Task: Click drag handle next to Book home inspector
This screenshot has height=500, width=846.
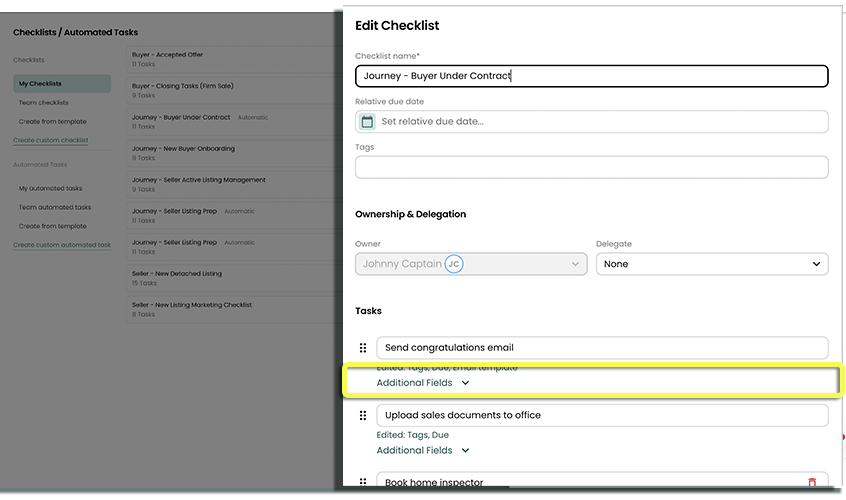Action: [363, 482]
